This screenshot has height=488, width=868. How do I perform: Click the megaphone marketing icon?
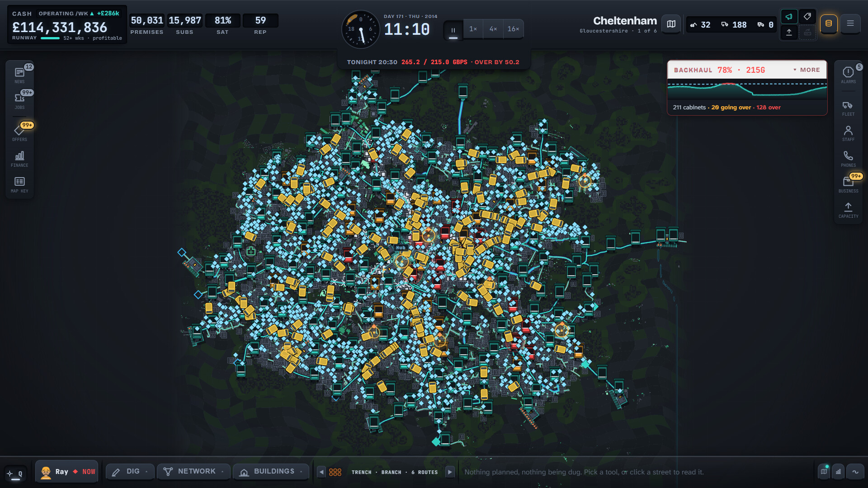(x=789, y=17)
